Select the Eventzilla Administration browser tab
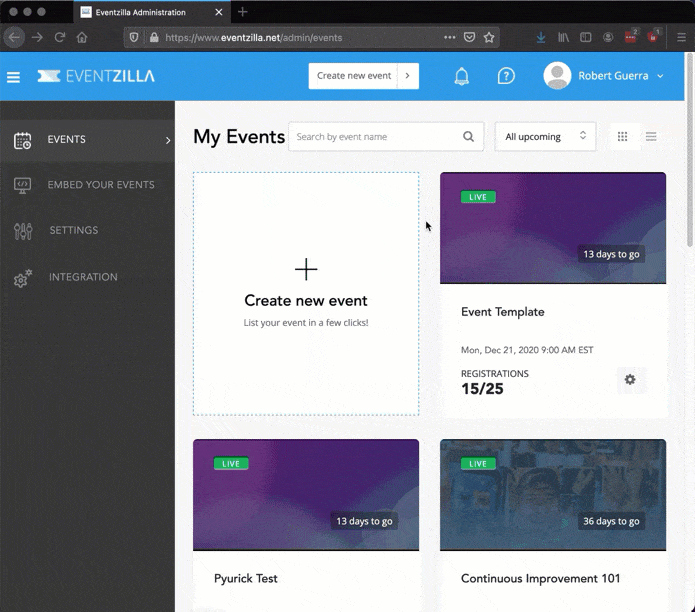 [152, 12]
